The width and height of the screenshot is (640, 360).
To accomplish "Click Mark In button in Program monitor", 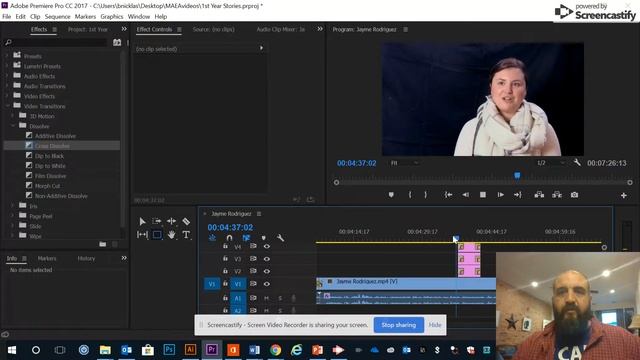I will tap(410, 195).
